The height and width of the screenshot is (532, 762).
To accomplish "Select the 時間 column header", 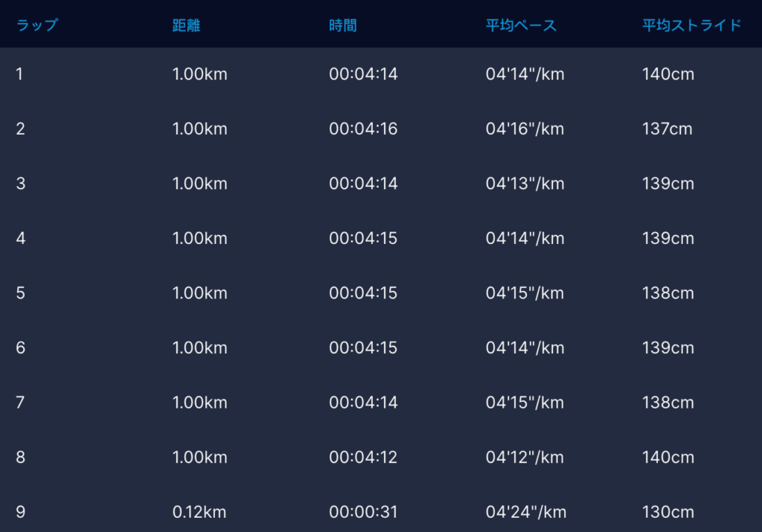I will tap(343, 25).
